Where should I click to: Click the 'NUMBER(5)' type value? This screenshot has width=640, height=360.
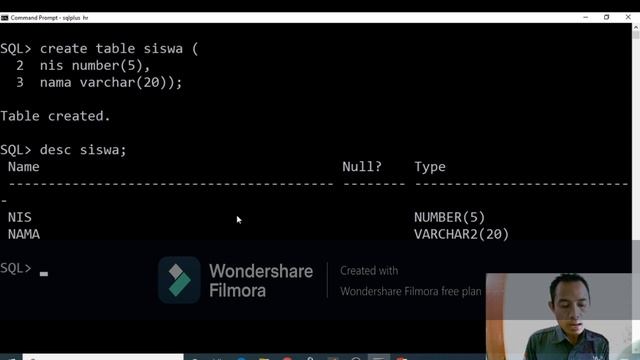(449, 218)
